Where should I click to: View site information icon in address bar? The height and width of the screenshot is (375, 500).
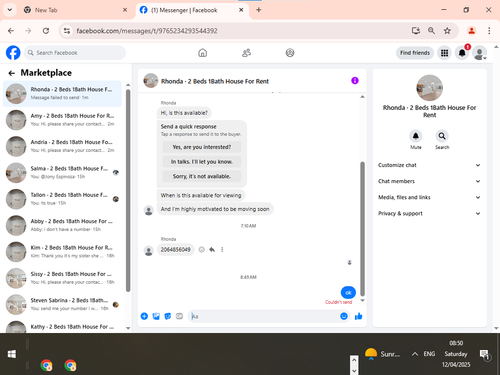(x=67, y=31)
